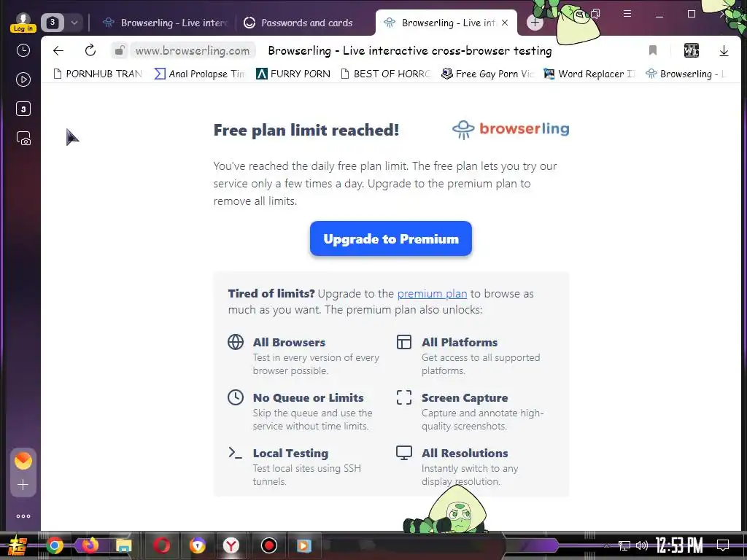
Task: Add a sidebar item with plus icon
Action: [x=23, y=485]
